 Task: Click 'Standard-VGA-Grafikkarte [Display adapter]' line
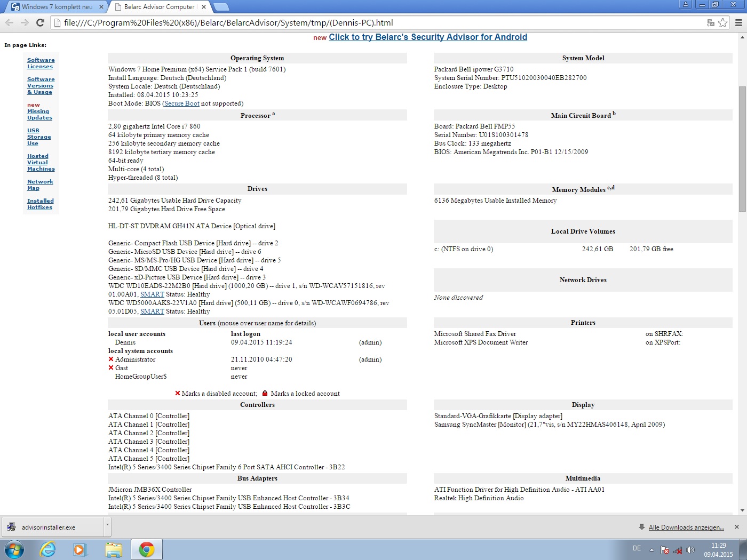(498, 416)
